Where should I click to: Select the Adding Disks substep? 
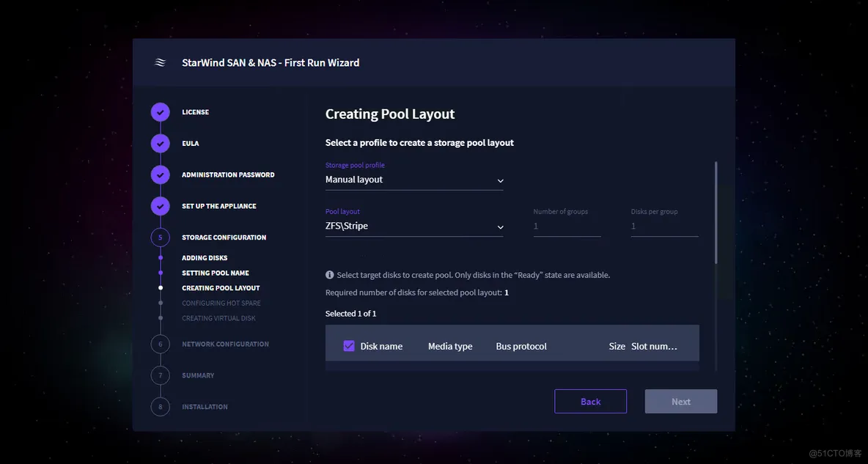point(205,258)
